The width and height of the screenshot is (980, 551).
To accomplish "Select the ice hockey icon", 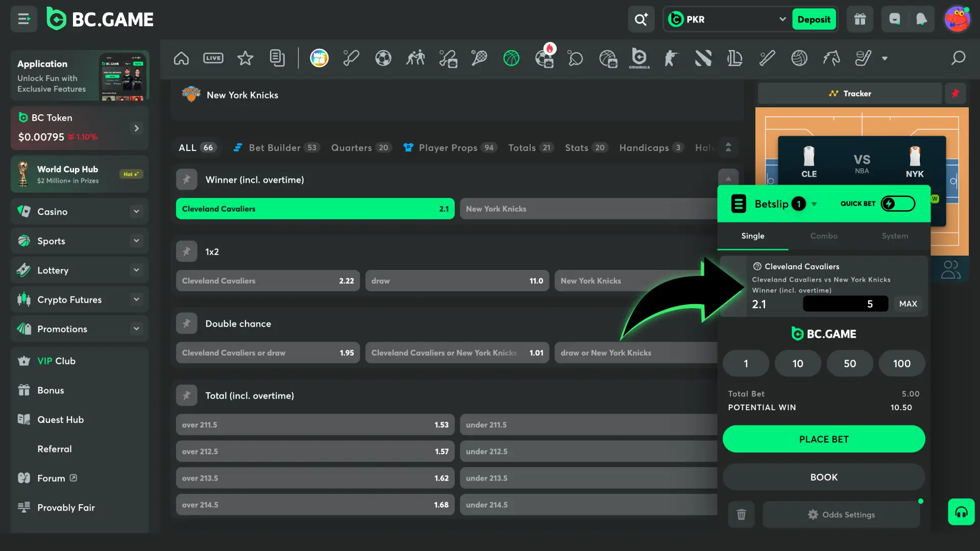I will (863, 58).
